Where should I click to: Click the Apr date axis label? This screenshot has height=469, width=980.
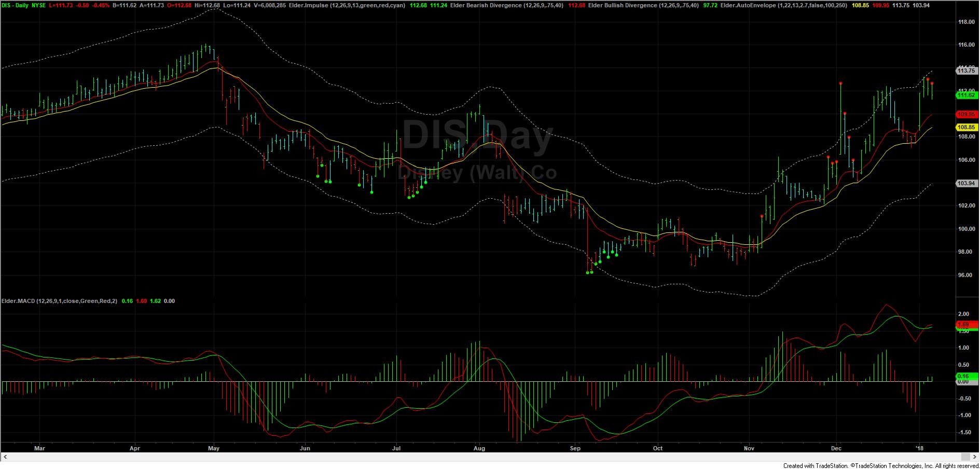[135, 447]
